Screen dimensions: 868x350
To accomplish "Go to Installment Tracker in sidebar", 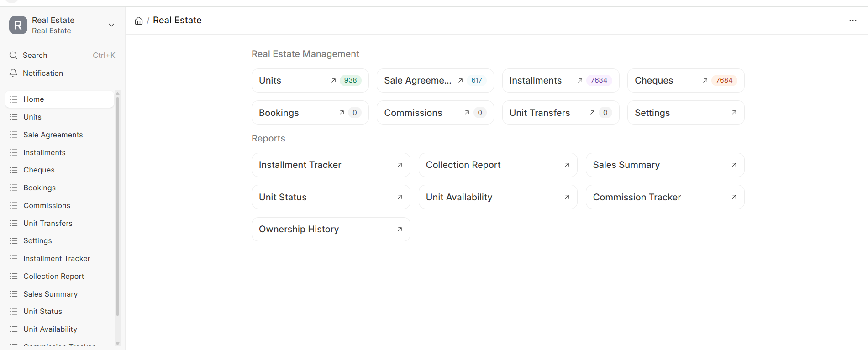I will tap(59, 258).
